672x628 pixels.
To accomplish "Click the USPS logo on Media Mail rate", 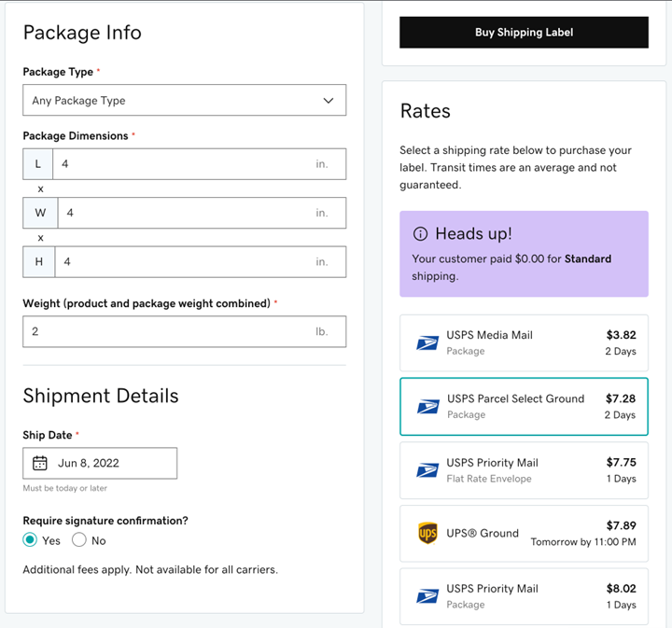I will (427, 342).
